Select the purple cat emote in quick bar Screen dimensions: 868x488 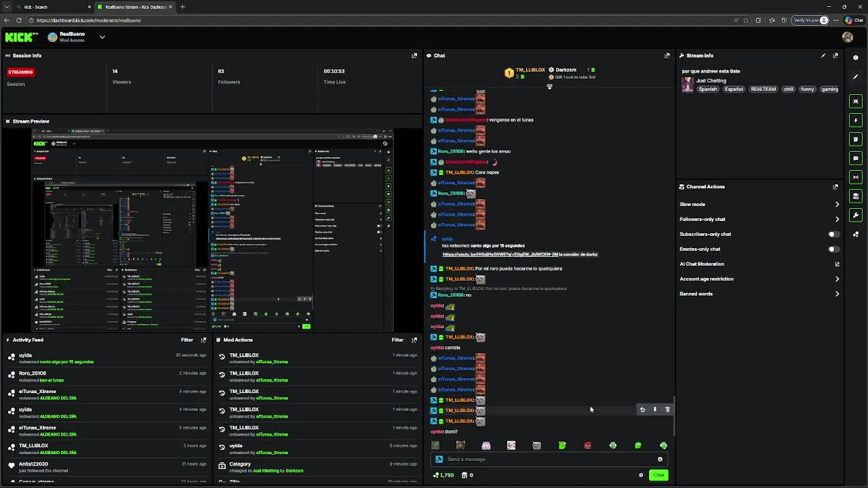[486, 445]
